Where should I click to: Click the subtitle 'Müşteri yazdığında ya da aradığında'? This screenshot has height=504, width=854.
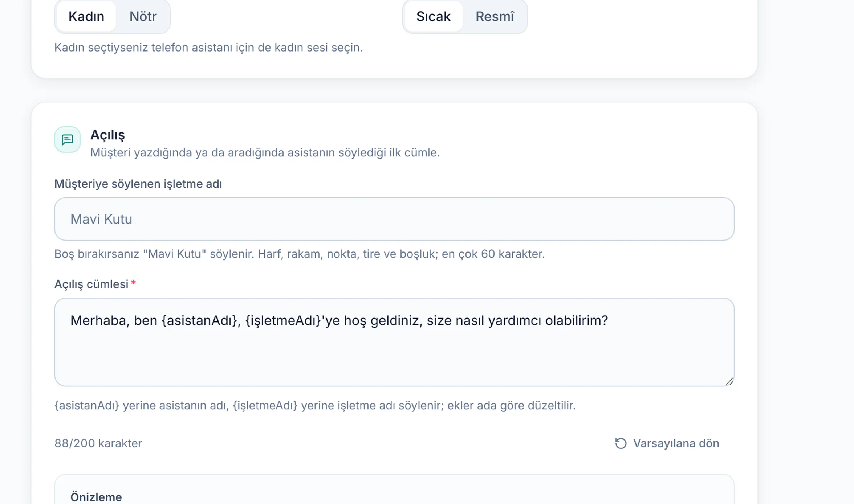pos(265,153)
